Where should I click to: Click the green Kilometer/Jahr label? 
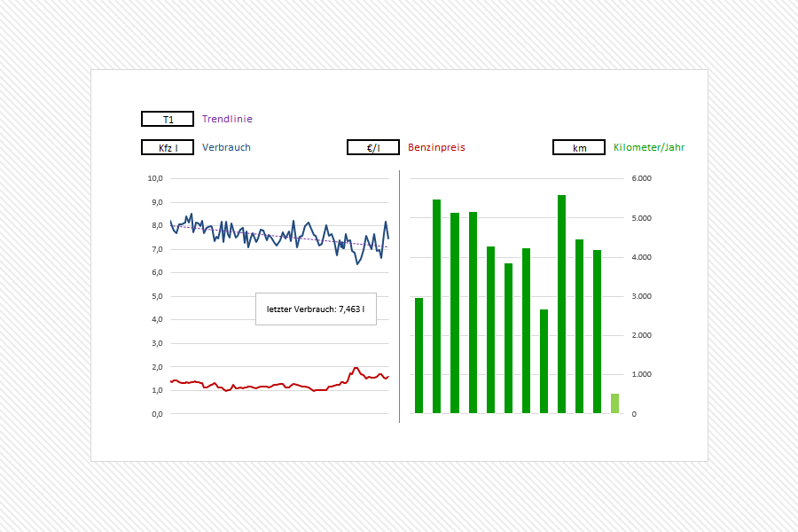pyautogui.click(x=649, y=147)
